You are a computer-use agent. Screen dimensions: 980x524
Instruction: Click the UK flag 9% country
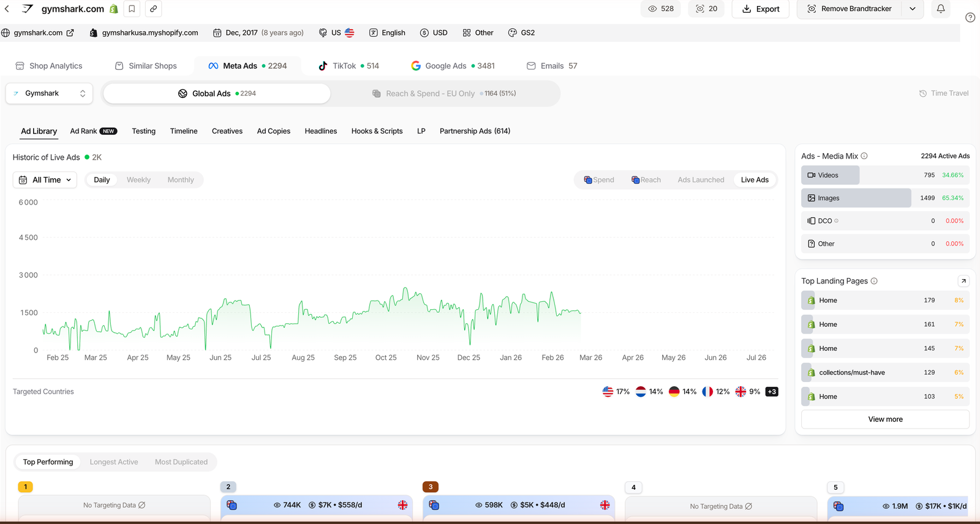pyautogui.click(x=748, y=392)
